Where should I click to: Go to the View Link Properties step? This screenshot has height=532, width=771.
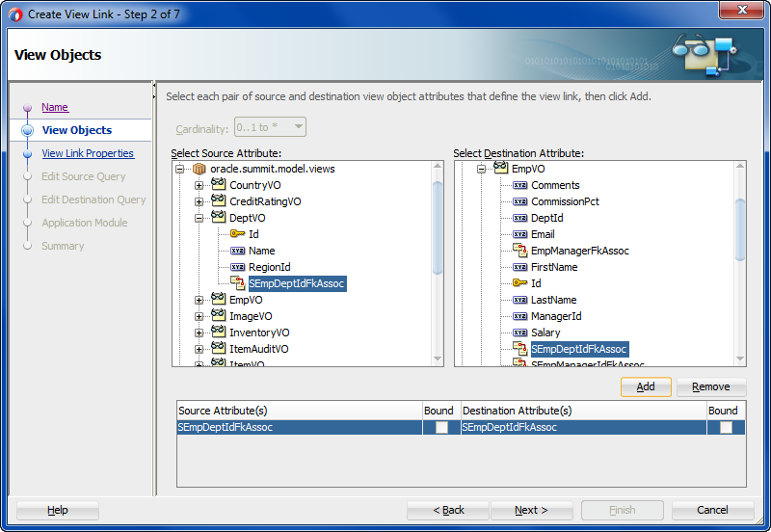click(x=88, y=153)
